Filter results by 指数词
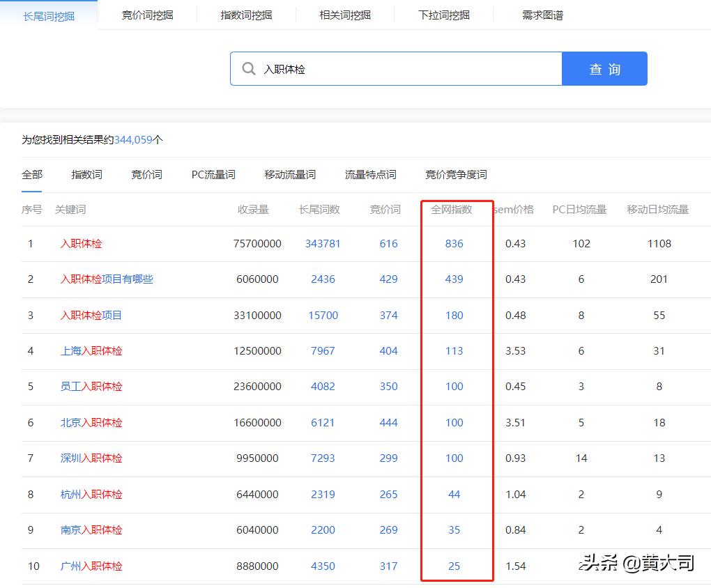Screen dimensions: 711x588 (x=85, y=174)
